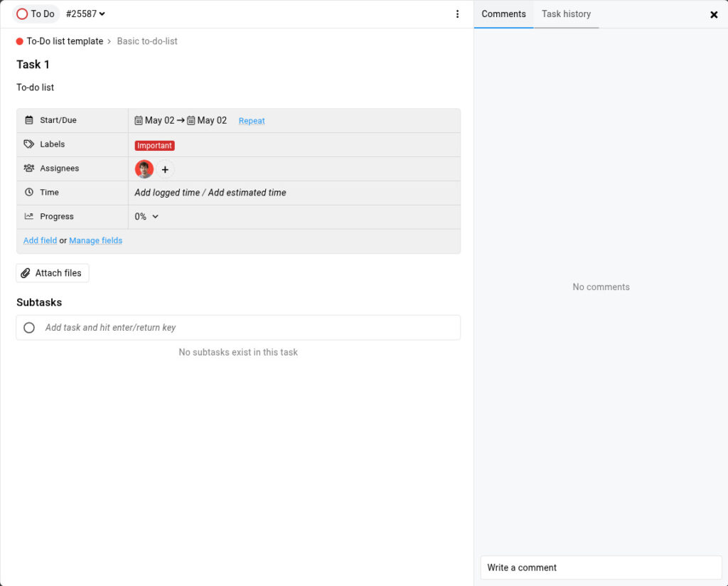Click the Time clock icon
728x586 pixels.
point(28,192)
